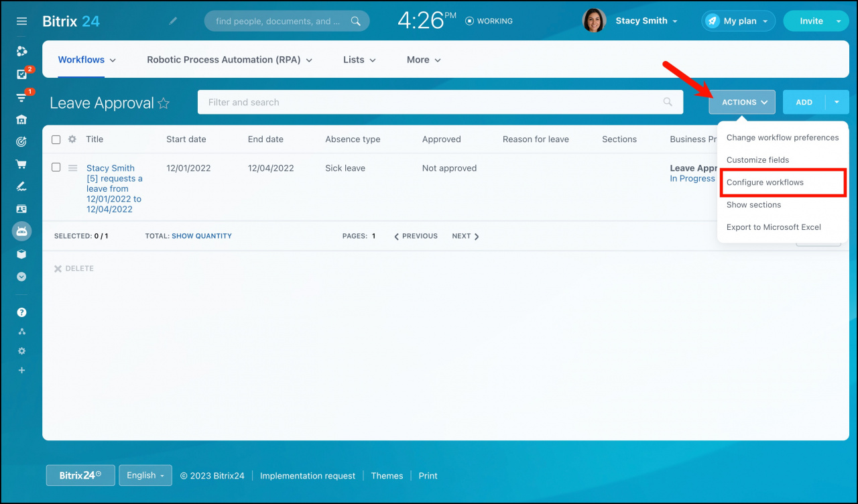Image resolution: width=858 pixels, height=504 pixels.
Task: Go to NEXT page
Action: [465, 236]
